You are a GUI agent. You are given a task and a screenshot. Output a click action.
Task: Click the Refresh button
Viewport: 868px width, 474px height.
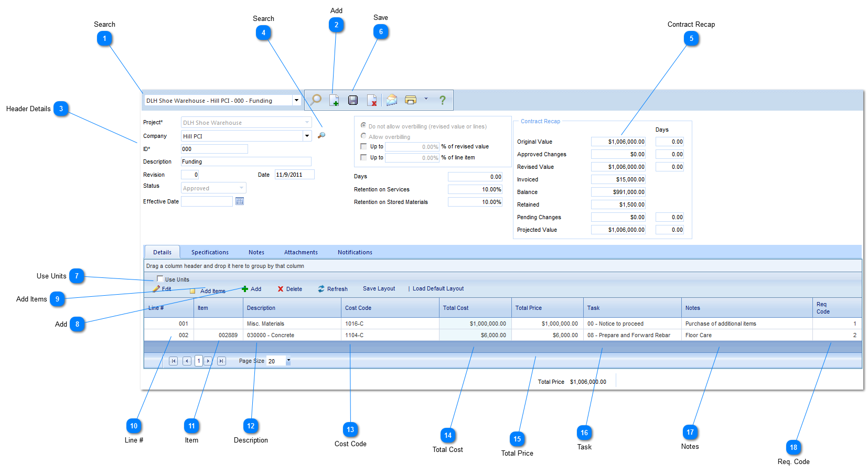(333, 289)
